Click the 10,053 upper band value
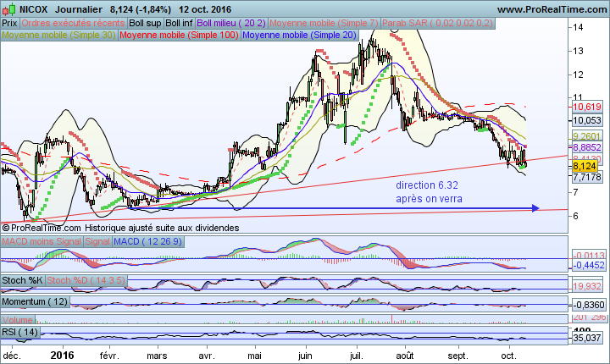 point(587,120)
